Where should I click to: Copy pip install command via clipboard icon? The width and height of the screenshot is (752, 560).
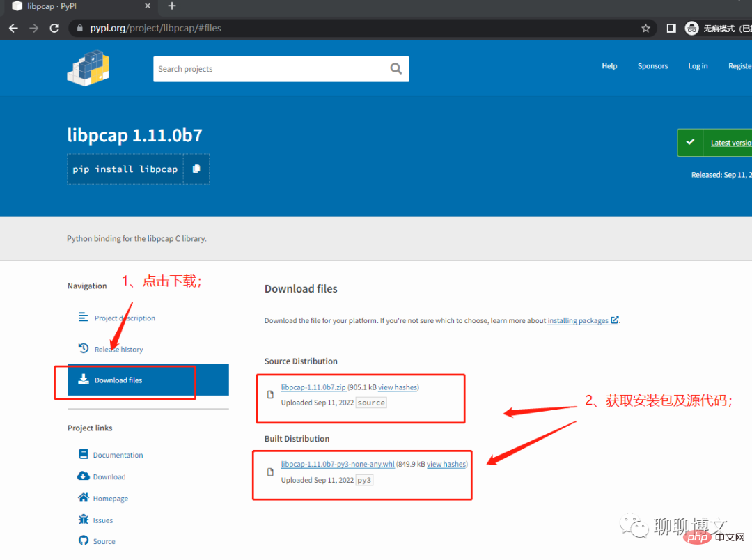pos(196,169)
